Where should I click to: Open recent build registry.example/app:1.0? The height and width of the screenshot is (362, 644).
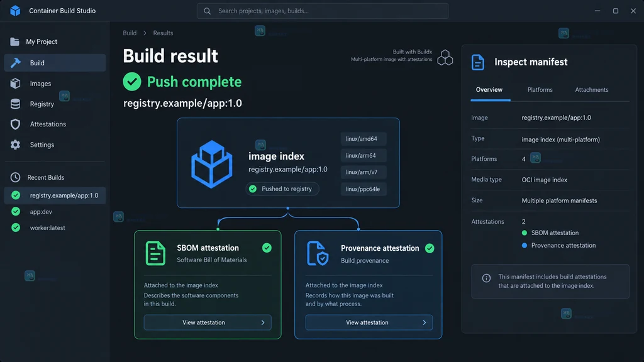pyautogui.click(x=55, y=195)
